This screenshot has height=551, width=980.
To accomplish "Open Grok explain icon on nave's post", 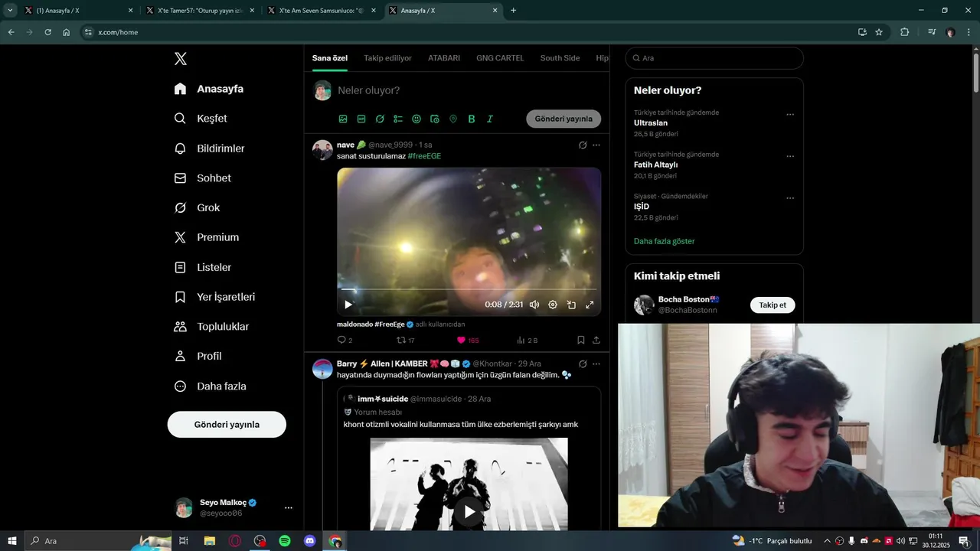I will (x=583, y=145).
